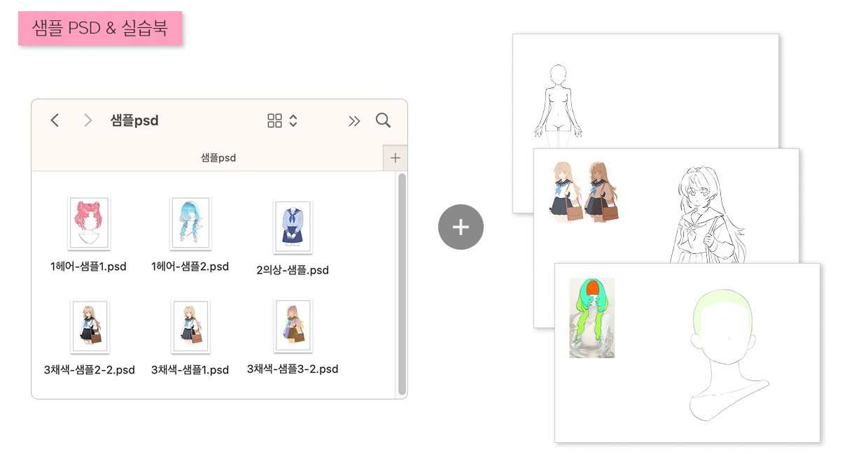Expand the toolbar overflow double chevron
This screenshot has height=454, width=868.
tap(354, 121)
